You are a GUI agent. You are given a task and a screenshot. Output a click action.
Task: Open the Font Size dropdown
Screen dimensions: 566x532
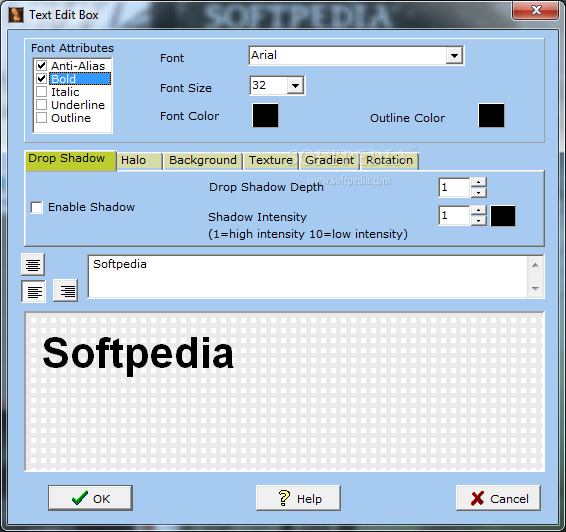pyautogui.click(x=295, y=86)
